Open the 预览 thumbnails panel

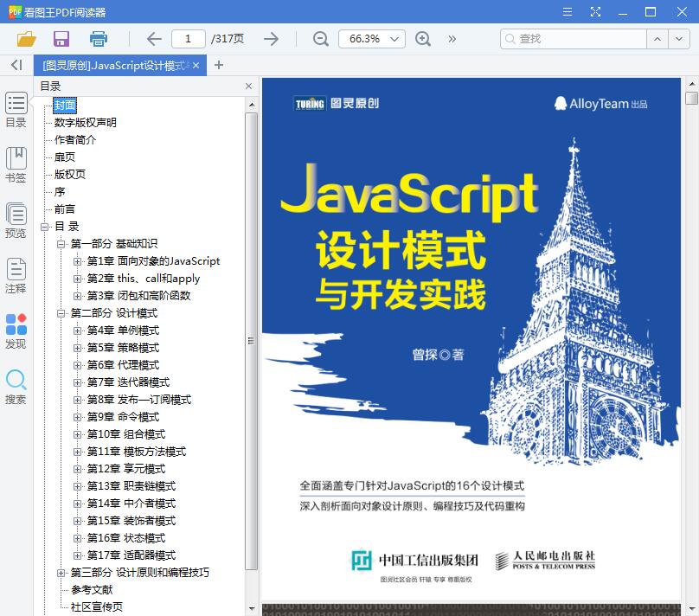[16, 221]
